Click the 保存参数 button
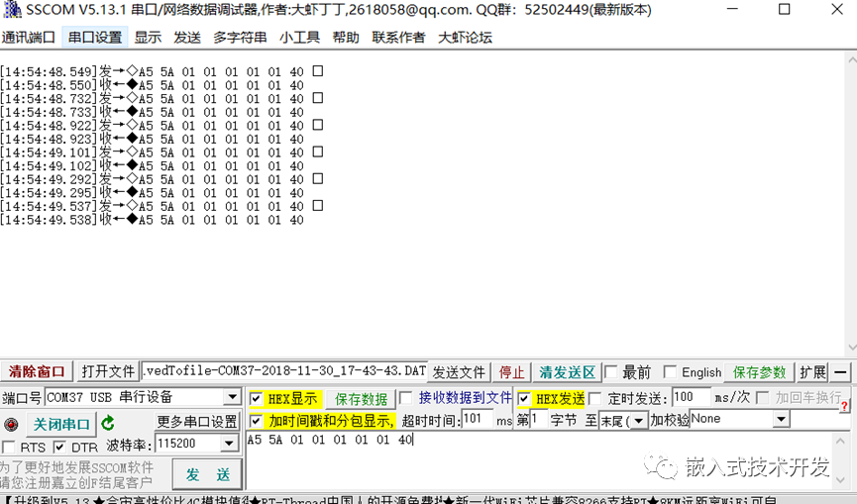This screenshot has width=857, height=504. pyautogui.click(x=759, y=372)
